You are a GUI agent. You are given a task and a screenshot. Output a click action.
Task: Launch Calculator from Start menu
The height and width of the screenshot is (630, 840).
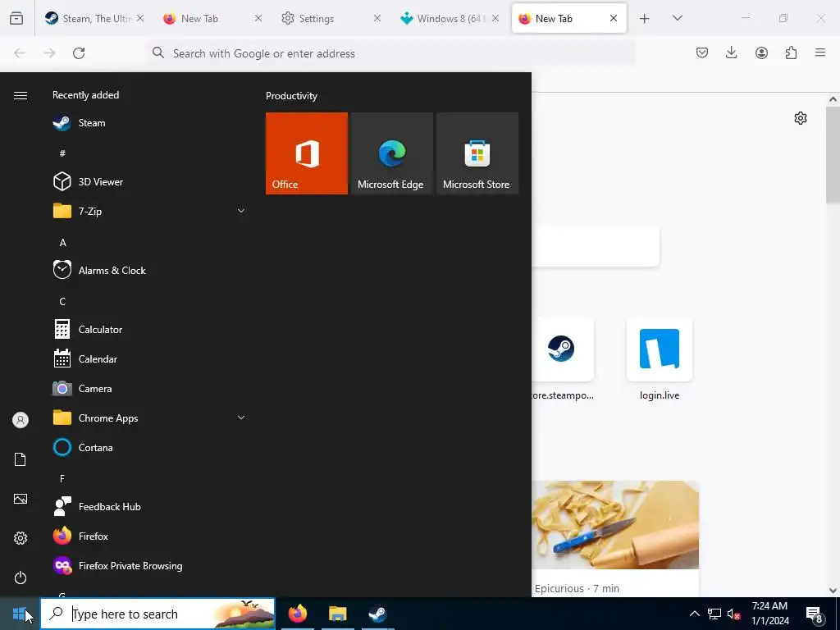[x=149, y=330]
